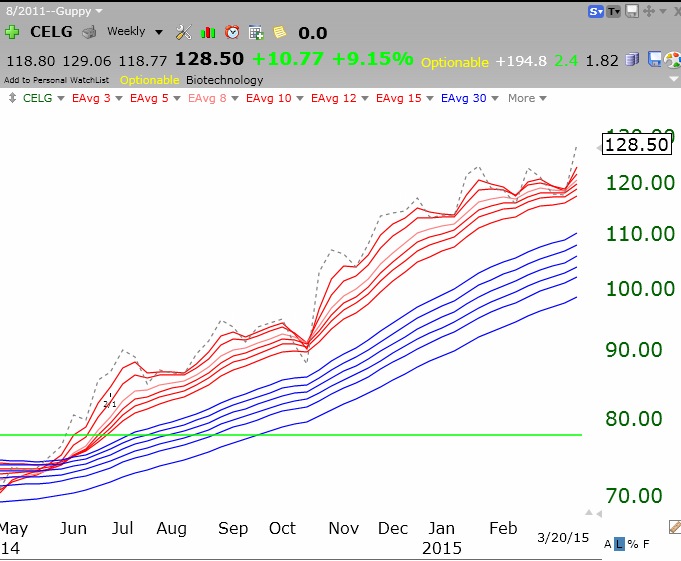Click the stacked database cylinders icon

[x=632, y=59]
